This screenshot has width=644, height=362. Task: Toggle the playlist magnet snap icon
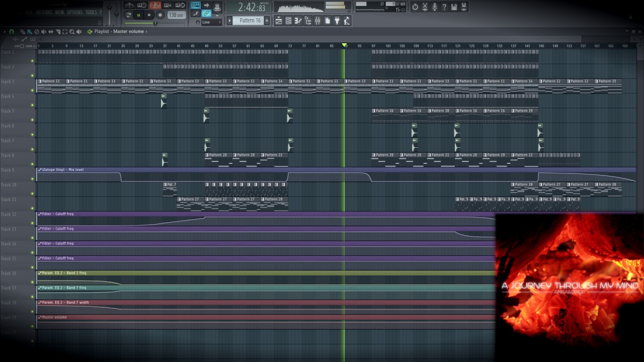point(12,31)
